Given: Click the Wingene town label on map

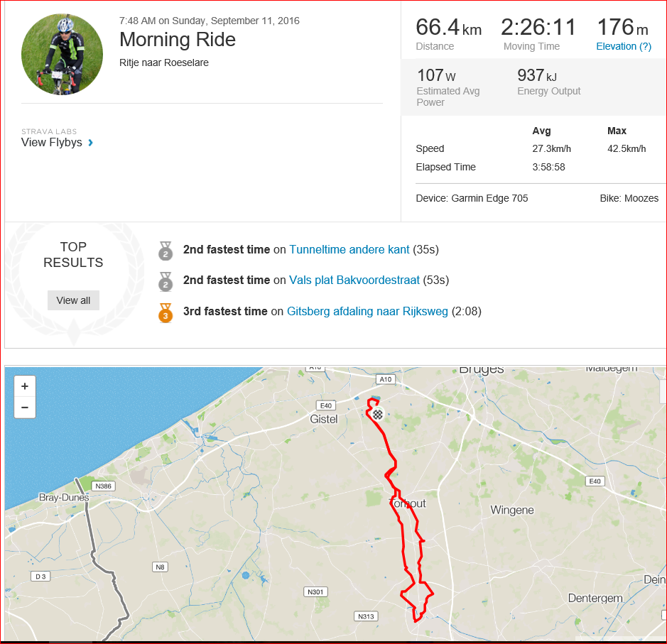Looking at the screenshot, I should pyautogui.click(x=511, y=510).
